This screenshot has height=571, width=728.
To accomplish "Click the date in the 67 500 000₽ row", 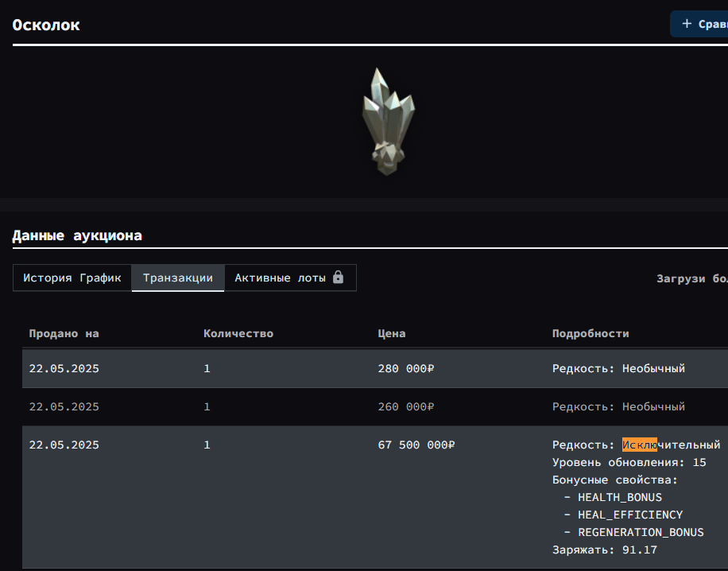I will [x=64, y=445].
